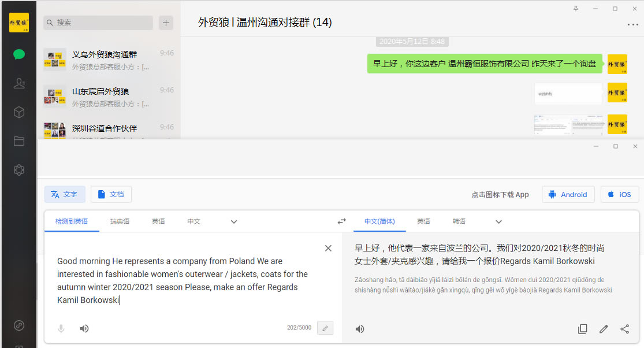Click the 文档 document translation button
644x348 pixels.
(111, 195)
